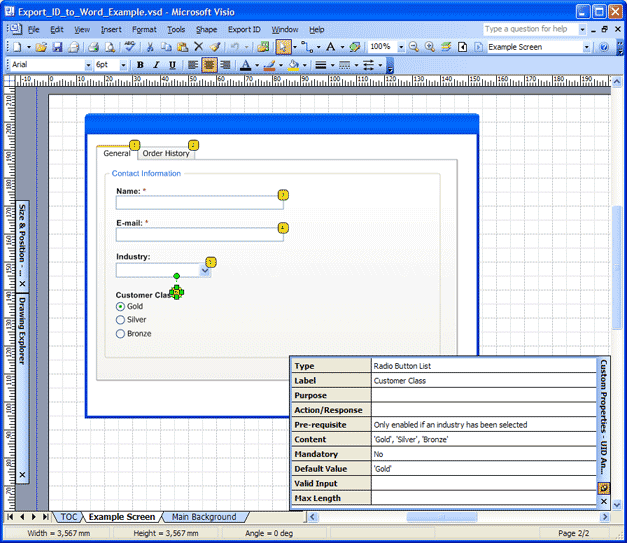Click the pin icon on Custom Properties panel
Image resolution: width=627 pixels, height=543 pixels.
(603, 488)
